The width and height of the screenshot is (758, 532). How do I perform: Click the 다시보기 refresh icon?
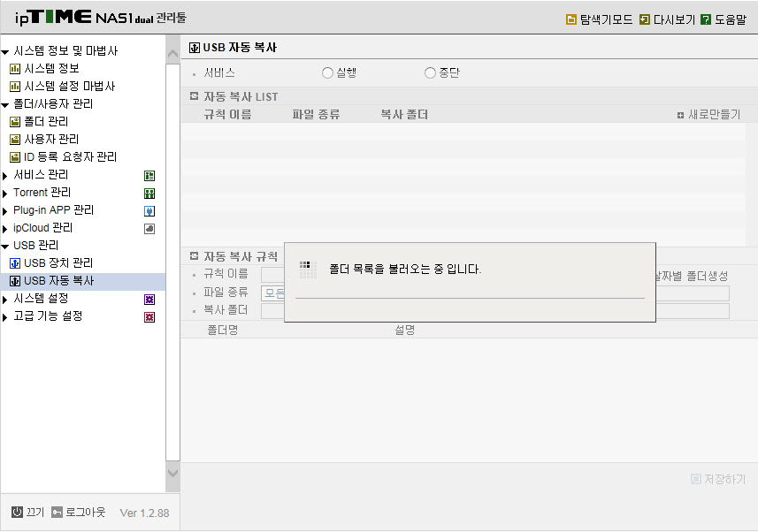645,19
